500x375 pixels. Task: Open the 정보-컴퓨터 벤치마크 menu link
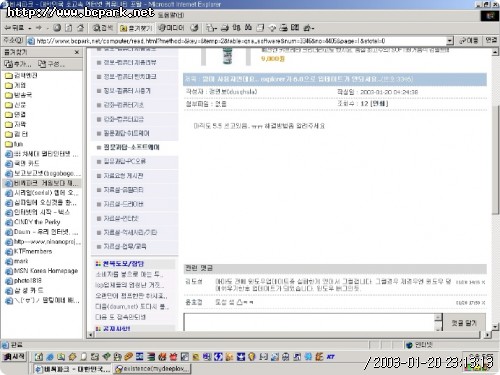[x=130, y=76]
